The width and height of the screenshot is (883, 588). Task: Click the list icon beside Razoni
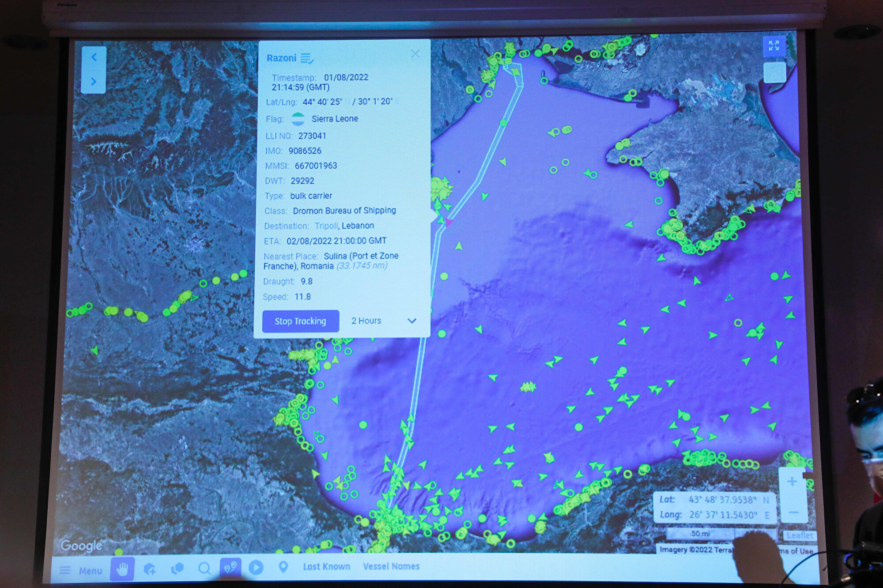(x=306, y=58)
